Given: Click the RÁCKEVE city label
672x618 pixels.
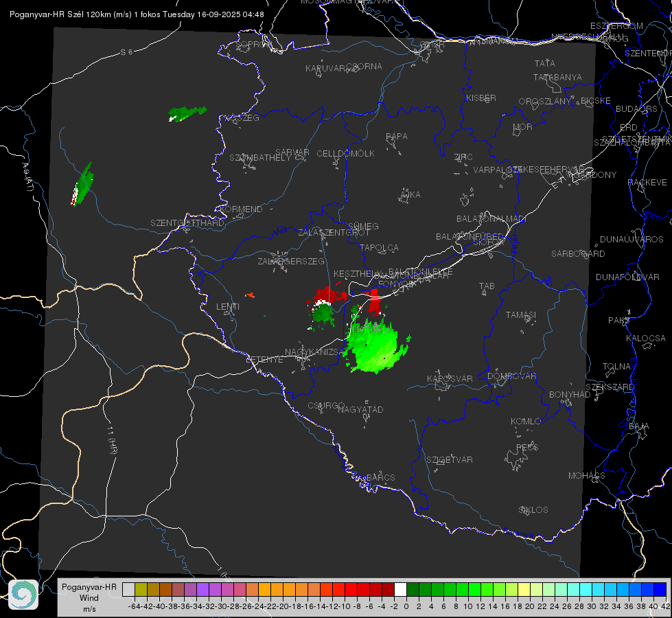Looking at the screenshot, I should (x=647, y=182).
